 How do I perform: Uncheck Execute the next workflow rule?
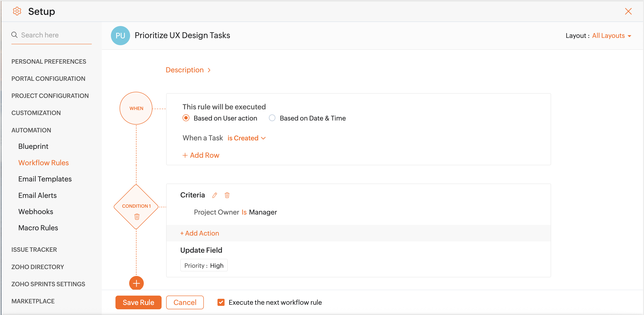[x=221, y=302]
